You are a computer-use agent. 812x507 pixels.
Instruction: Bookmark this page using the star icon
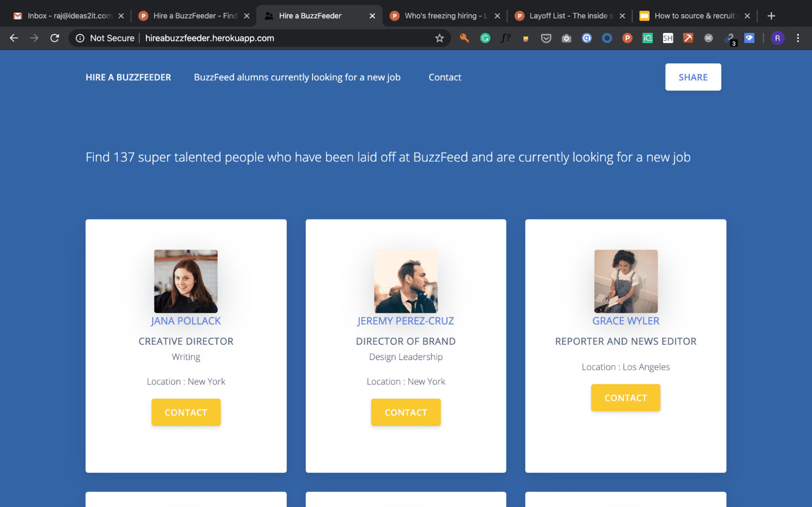tap(440, 38)
